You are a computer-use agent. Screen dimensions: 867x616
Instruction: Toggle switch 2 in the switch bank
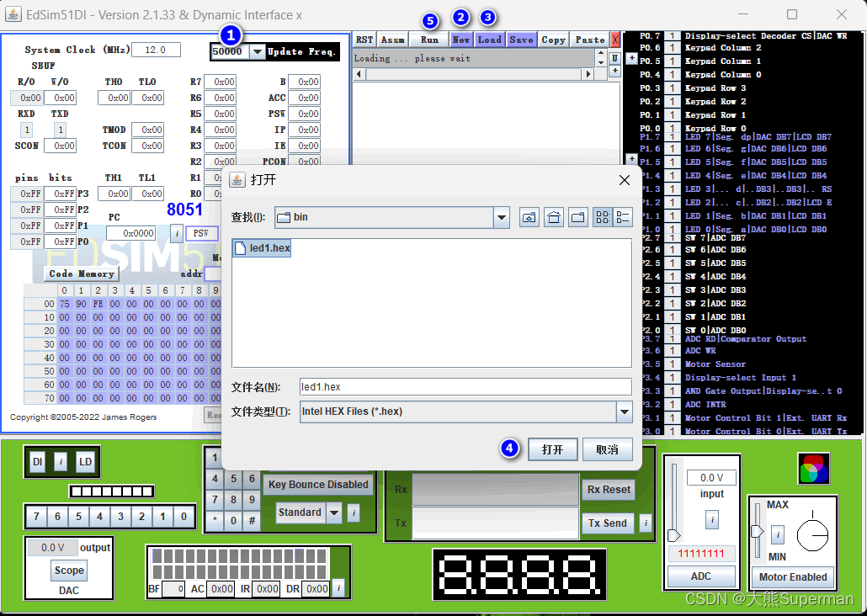[x=141, y=517]
